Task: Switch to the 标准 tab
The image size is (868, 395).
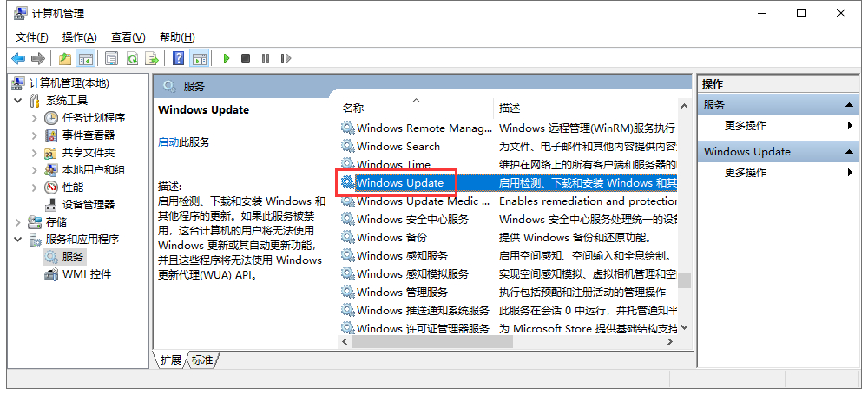Action: click(x=202, y=360)
